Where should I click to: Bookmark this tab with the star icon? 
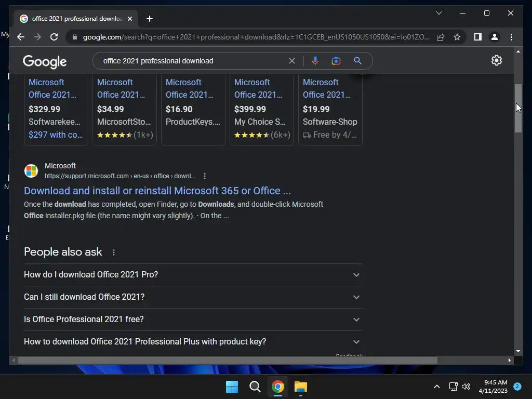point(457,37)
